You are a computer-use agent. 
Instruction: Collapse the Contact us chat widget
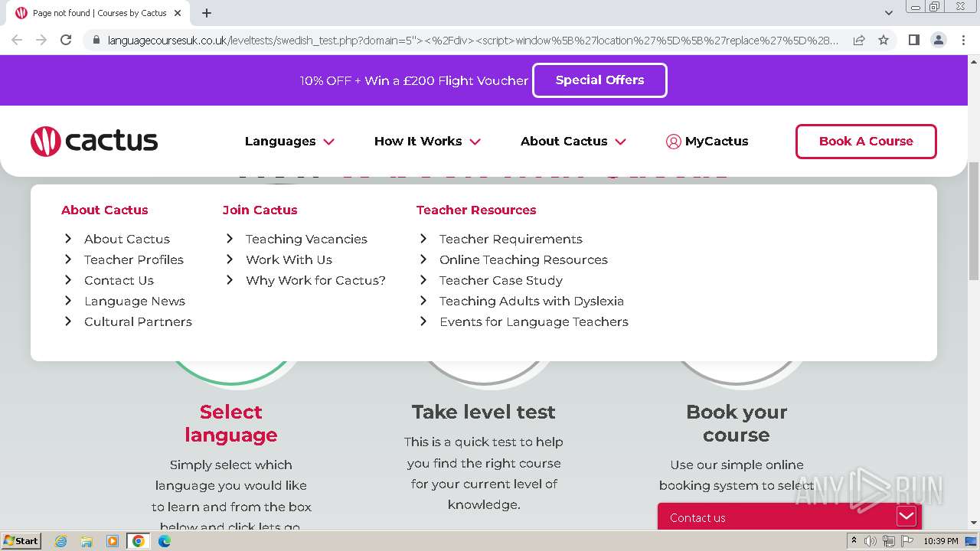(x=906, y=517)
